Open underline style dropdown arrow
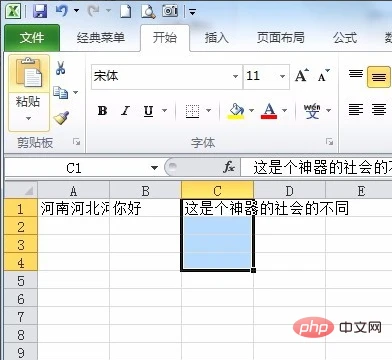 tap(164, 110)
